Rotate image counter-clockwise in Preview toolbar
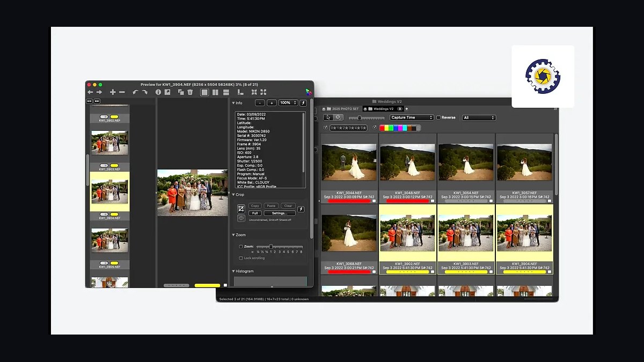 pos(135,92)
